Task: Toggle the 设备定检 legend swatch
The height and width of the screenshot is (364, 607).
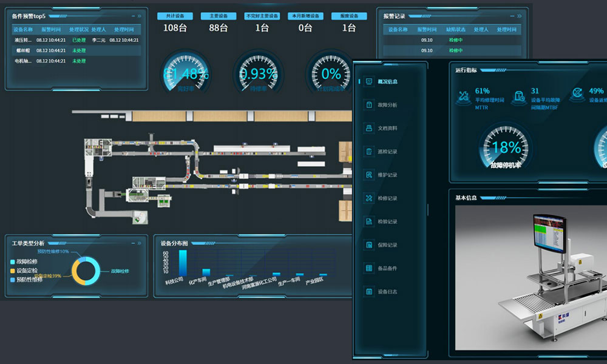Action: pos(13,271)
